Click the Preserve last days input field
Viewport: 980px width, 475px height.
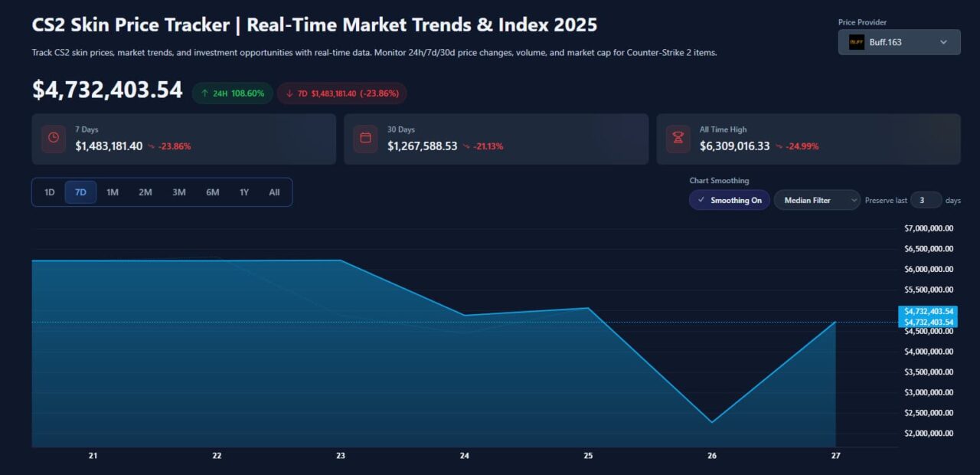926,201
